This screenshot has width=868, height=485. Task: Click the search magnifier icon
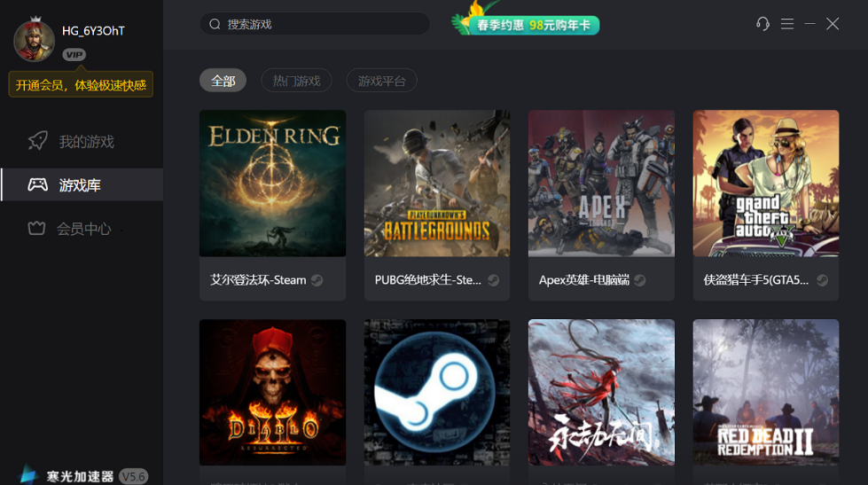[x=215, y=24]
